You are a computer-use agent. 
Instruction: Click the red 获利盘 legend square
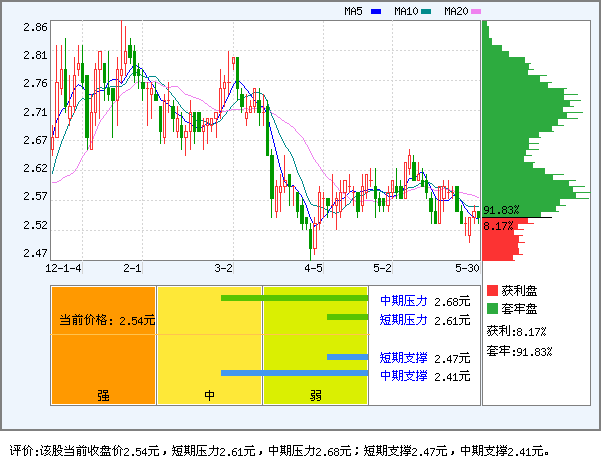pyautogui.click(x=491, y=290)
